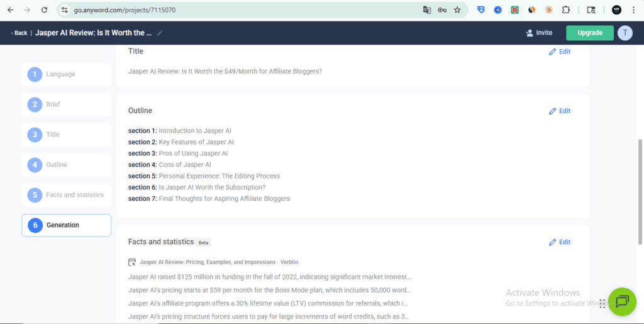Open the tab search window icon

click(591, 10)
